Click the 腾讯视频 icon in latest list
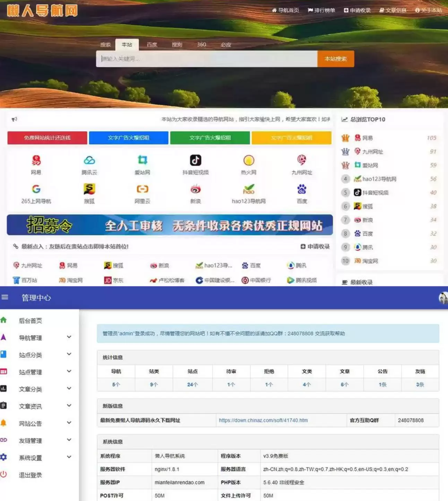The width and height of the screenshot is (448, 501). coord(290,280)
